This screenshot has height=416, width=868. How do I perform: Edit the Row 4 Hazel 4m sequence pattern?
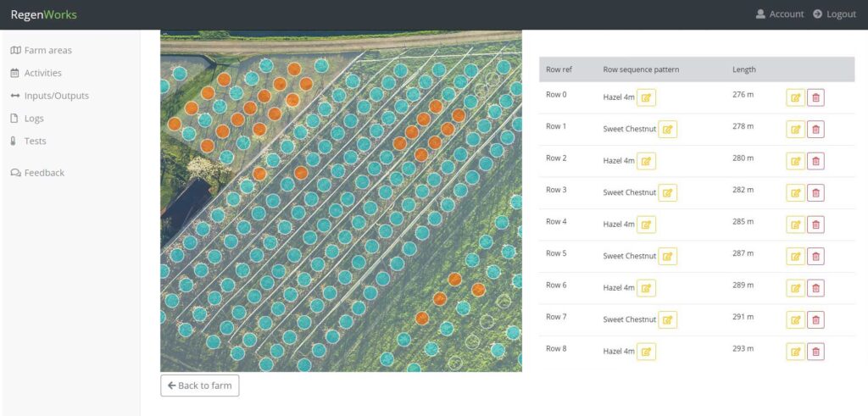tap(646, 225)
